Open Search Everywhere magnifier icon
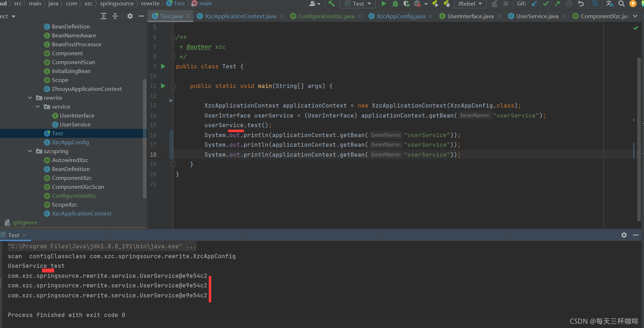Image resolution: width=644 pixels, height=328 pixels. tap(621, 4)
